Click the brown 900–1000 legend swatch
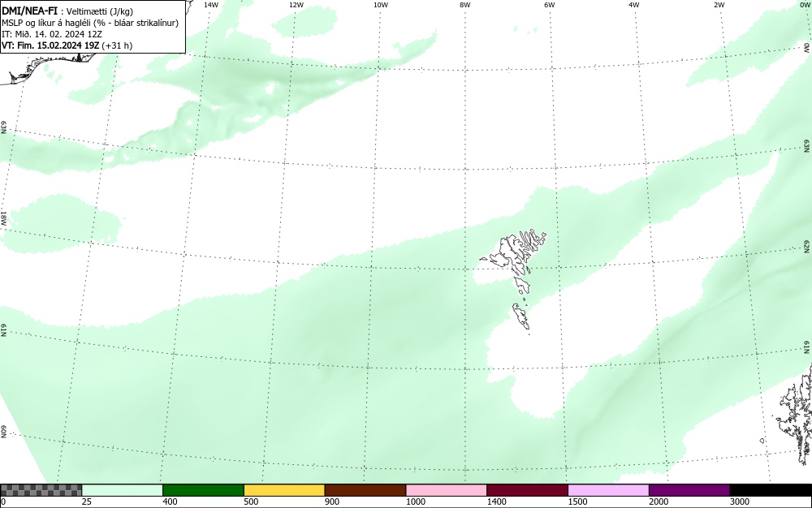 [x=365, y=490]
